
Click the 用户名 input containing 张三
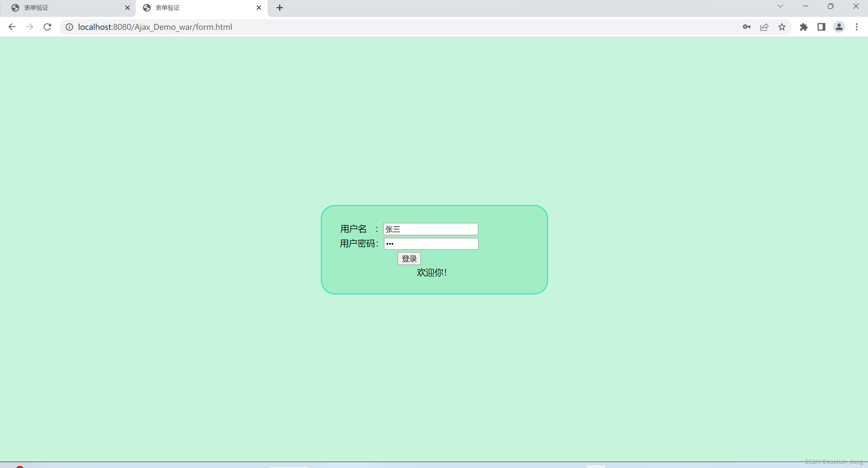430,229
